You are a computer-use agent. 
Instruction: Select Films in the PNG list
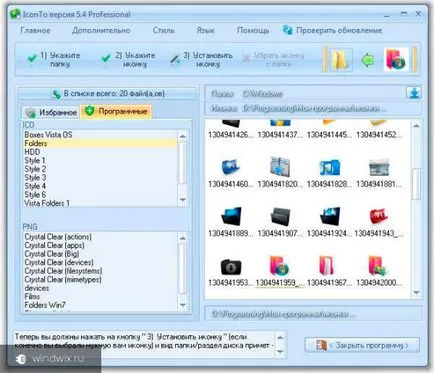(x=100, y=296)
